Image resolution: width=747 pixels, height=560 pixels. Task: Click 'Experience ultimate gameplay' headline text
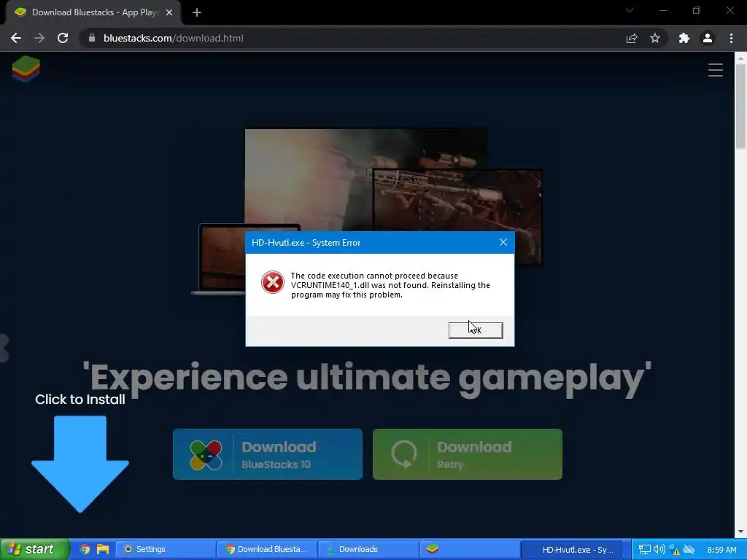click(x=367, y=378)
